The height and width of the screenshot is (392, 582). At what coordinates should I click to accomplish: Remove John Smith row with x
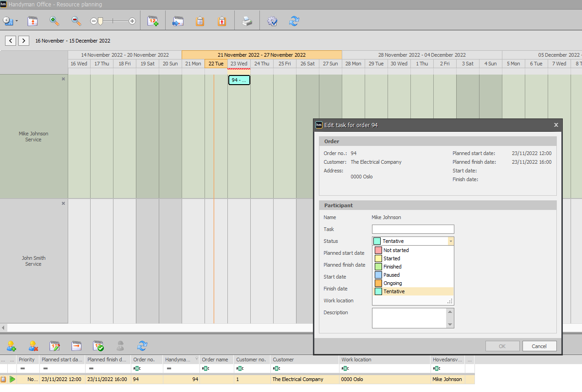click(64, 204)
